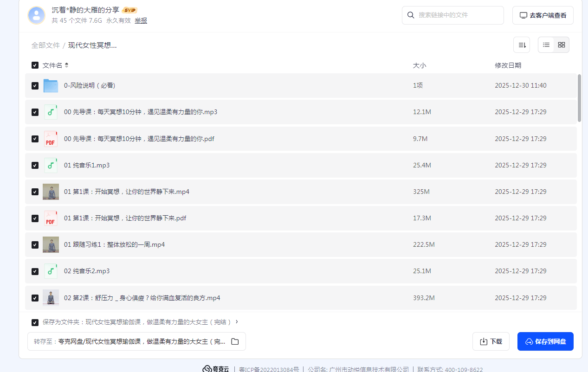588x372 pixels.
Task: Click the sharer's profile avatar
Action: coord(36,15)
